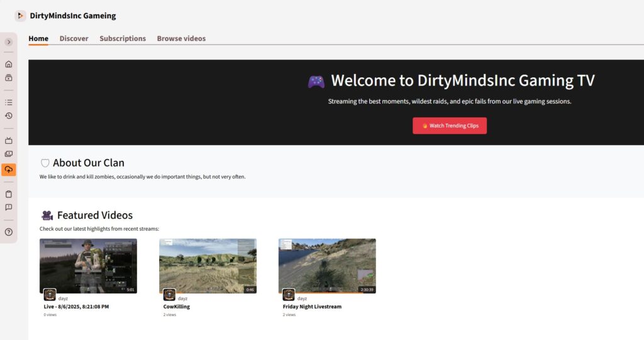Click the DirtyMindsInc Gameing logo icon

[20, 16]
